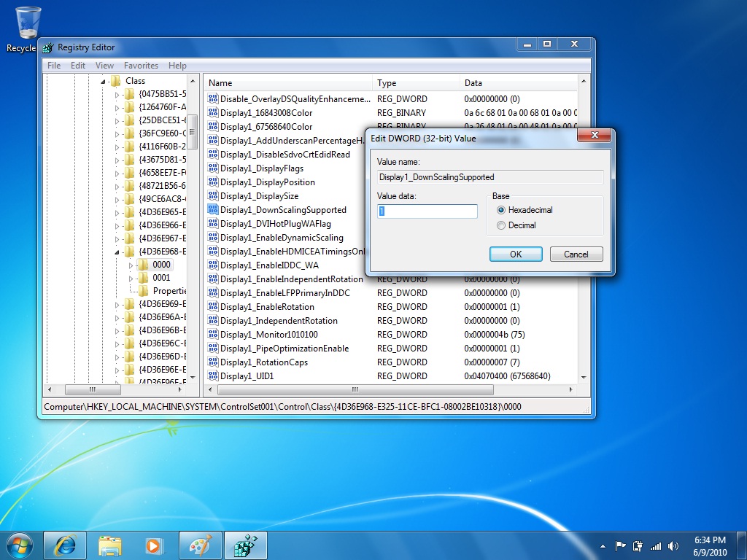Click the tree pane vertical scrollbar thumb
Image resolution: width=747 pixels, height=560 pixels.
pyautogui.click(x=193, y=132)
